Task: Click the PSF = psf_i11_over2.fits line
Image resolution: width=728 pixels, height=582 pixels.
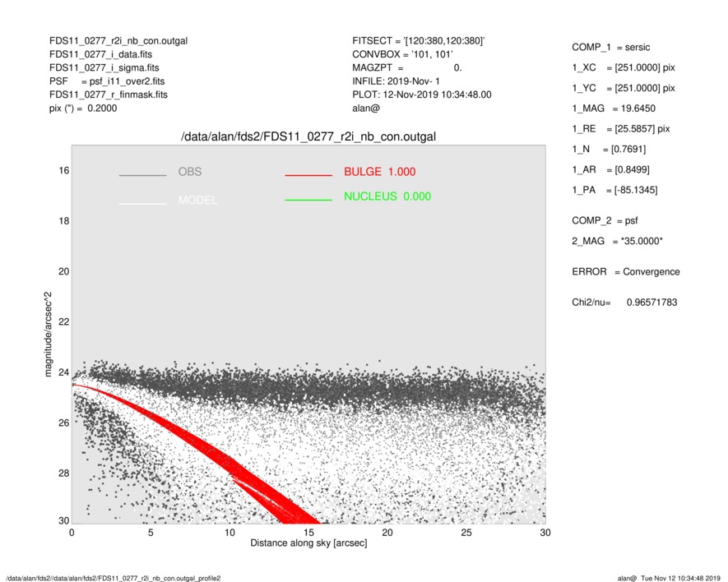Action: [107, 81]
